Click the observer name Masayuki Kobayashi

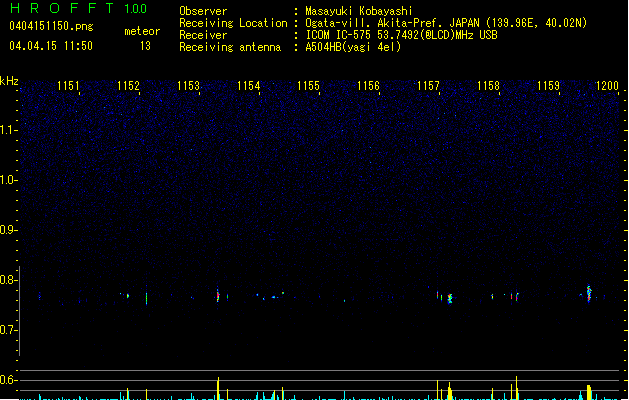(359, 11)
